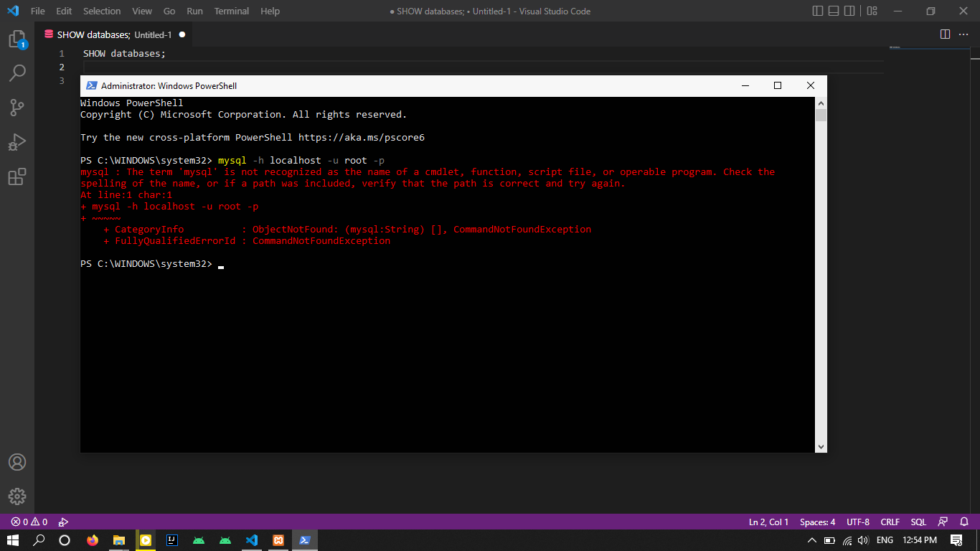This screenshot has height=551, width=980.
Task: Maximize the PowerShell window
Action: click(777, 85)
